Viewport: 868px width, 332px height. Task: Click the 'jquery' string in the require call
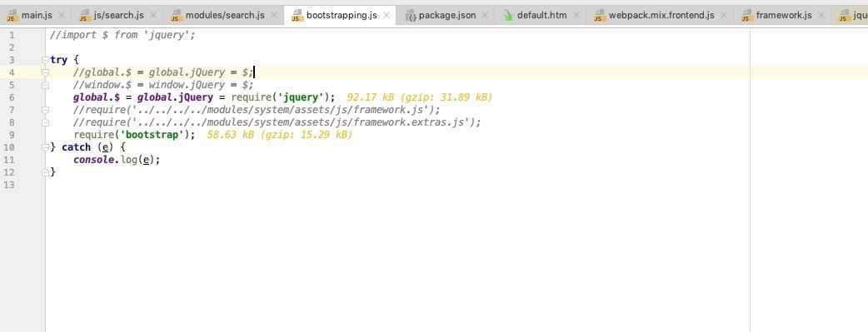[x=302, y=97]
